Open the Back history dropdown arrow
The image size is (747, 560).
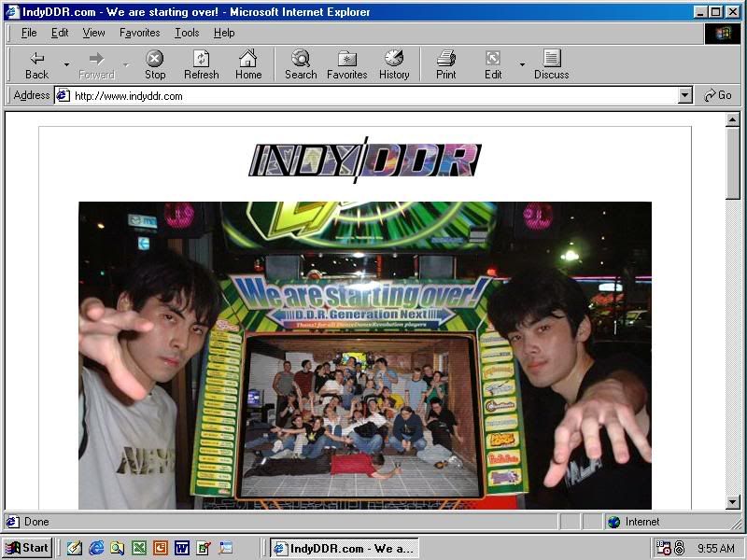(66, 65)
